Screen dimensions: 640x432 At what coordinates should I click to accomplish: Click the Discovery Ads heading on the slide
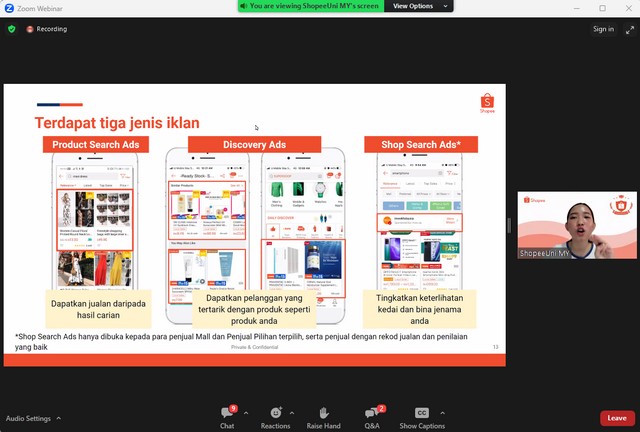point(254,145)
